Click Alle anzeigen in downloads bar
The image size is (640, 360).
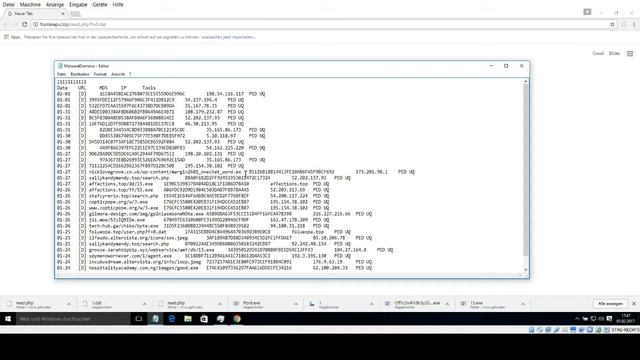pyautogui.click(x=610, y=304)
